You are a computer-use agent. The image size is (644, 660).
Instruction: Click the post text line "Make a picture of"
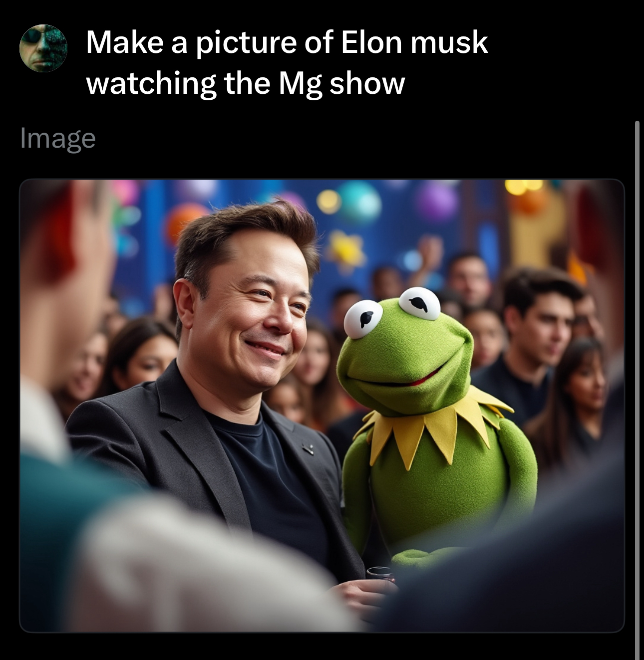(210, 43)
